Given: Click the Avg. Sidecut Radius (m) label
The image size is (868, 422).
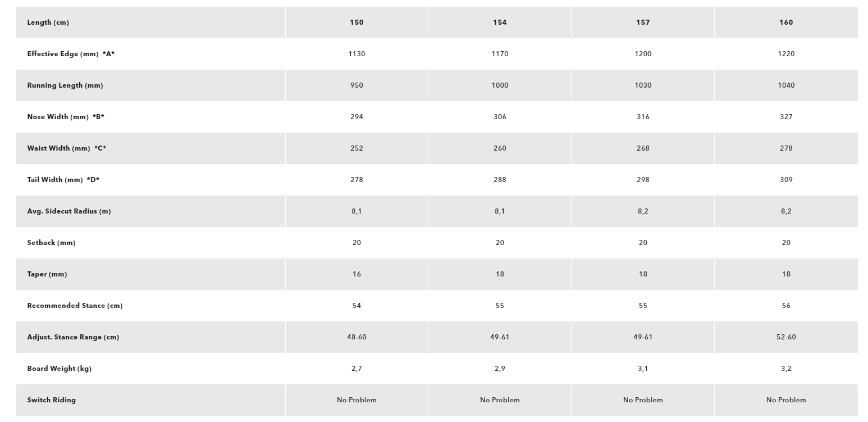Looking at the screenshot, I should [x=69, y=211].
